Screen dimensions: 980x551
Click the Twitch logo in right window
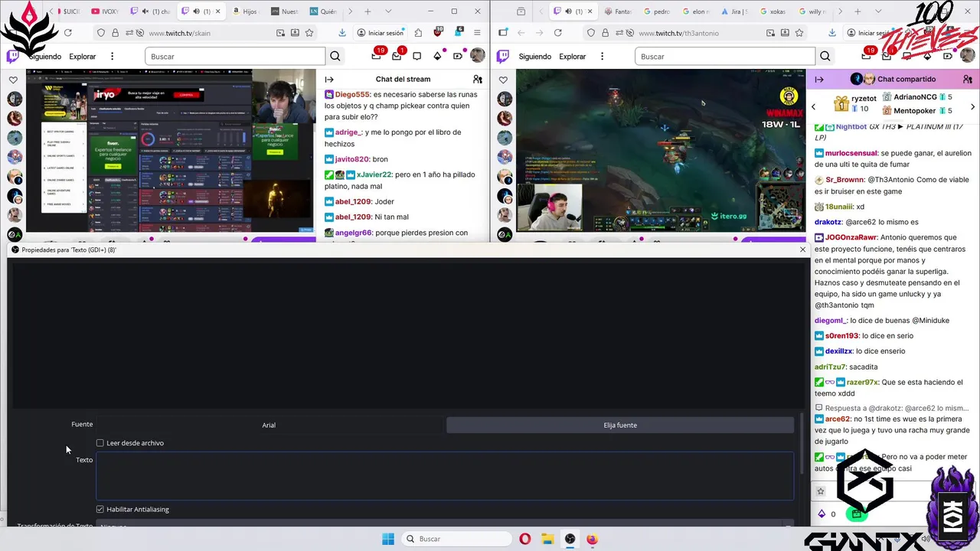pos(503,56)
